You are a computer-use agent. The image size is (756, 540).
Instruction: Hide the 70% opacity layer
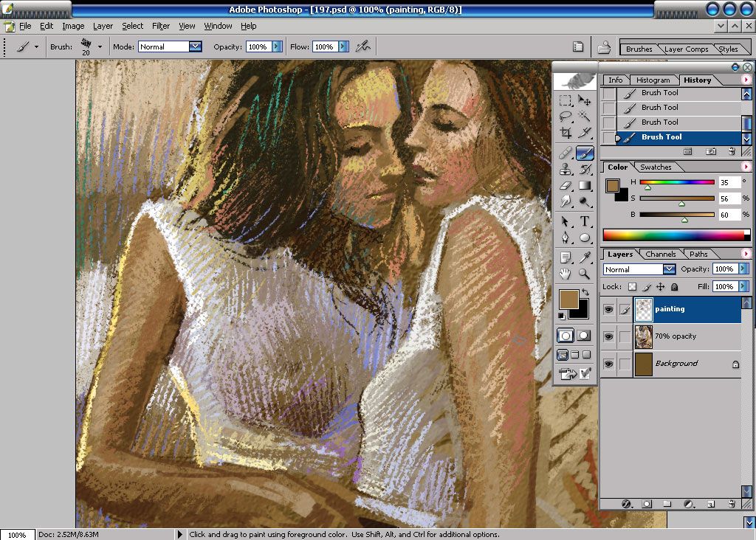coord(608,336)
